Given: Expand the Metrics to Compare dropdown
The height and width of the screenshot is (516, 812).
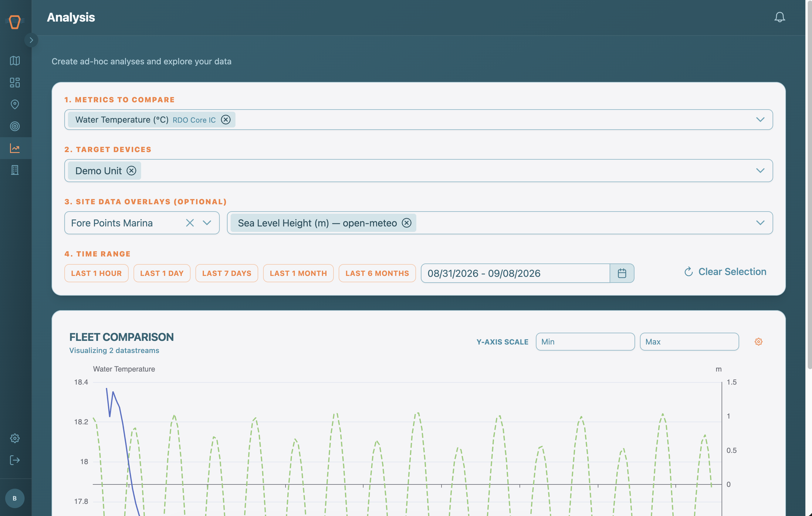Looking at the screenshot, I should 760,120.
